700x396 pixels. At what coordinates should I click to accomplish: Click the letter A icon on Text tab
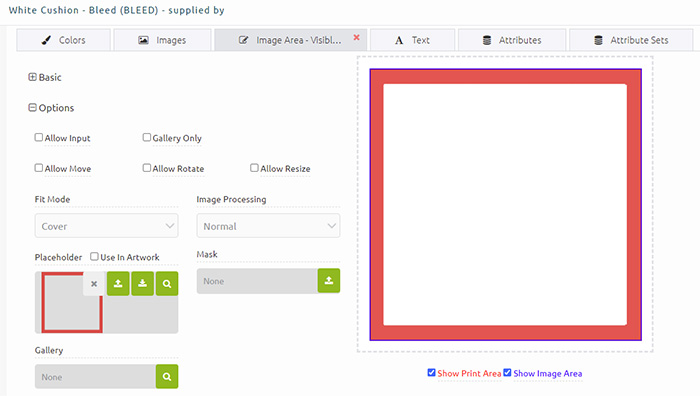pyautogui.click(x=399, y=41)
